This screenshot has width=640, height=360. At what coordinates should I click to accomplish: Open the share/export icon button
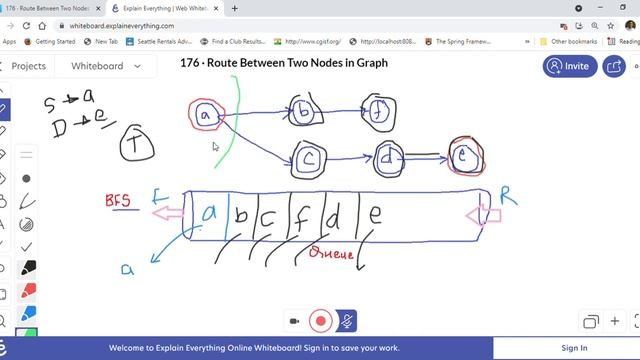pos(614,66)
